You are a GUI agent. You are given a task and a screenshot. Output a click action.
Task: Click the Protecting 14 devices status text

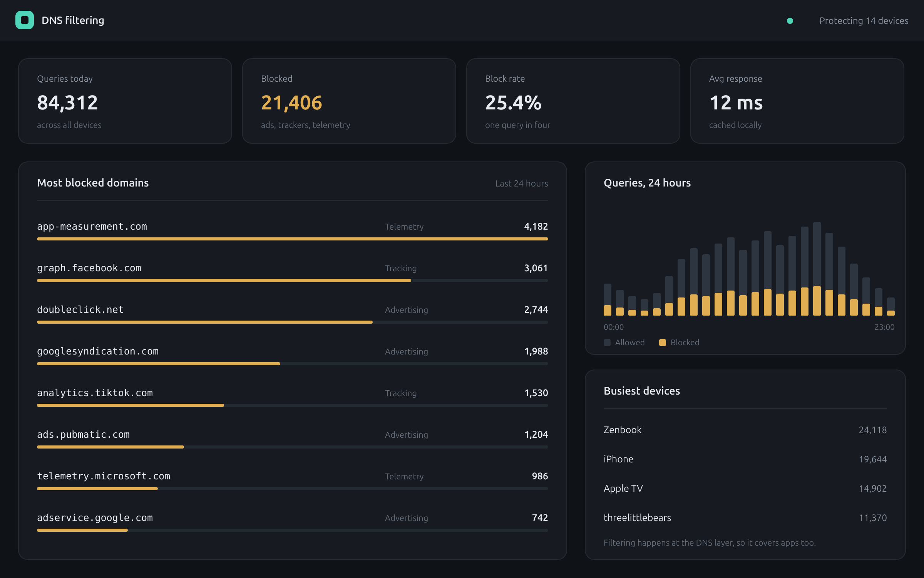coord(864,21)
